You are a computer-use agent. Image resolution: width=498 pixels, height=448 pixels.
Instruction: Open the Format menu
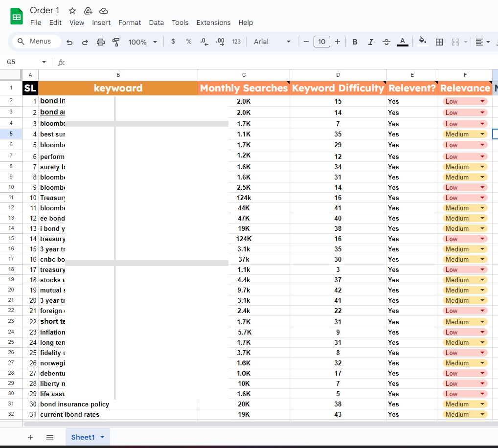pyautogui.click(x=130, y=22)
